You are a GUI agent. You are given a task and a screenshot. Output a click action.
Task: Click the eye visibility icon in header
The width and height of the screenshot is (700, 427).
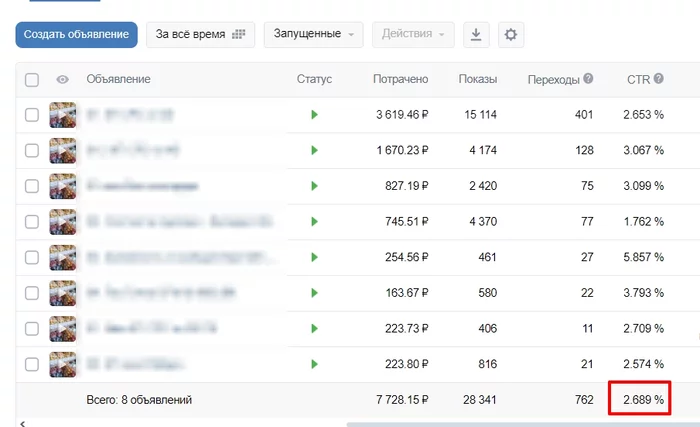[62, 80]
